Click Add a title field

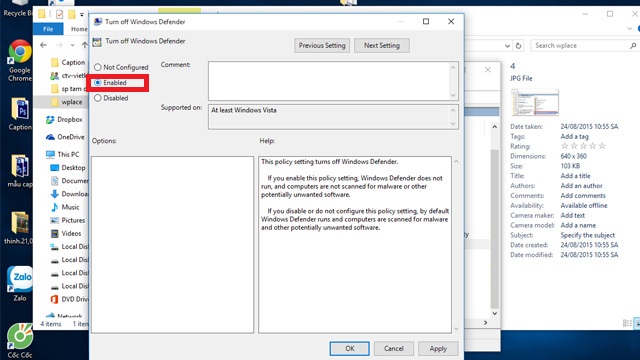575,176
